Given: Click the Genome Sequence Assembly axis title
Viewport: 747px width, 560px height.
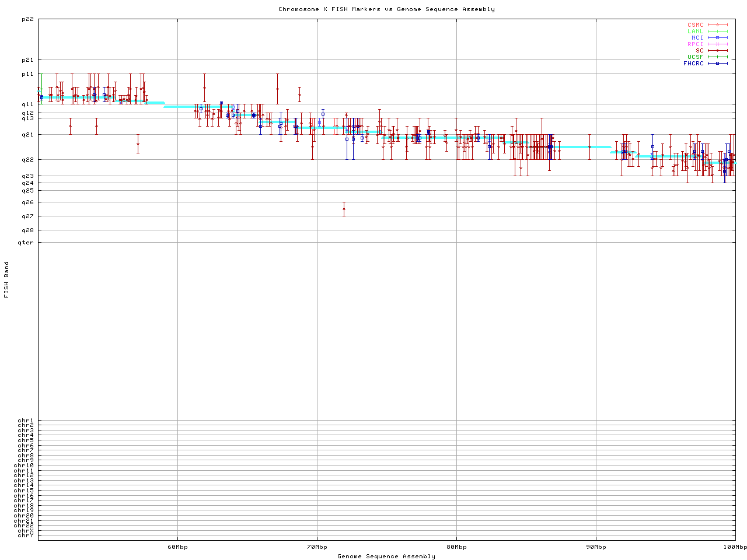Looking at the screenshot, I should click(386, 556).
